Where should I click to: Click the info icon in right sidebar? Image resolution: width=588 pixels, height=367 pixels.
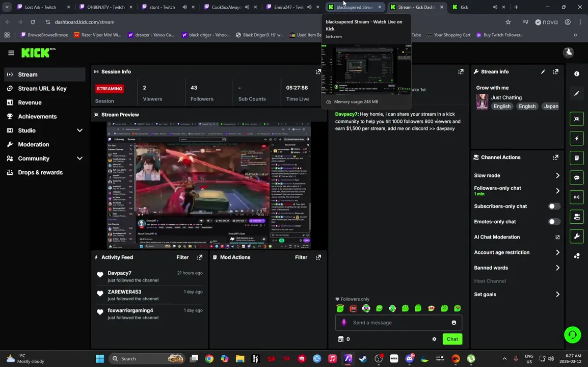[577, 74]
